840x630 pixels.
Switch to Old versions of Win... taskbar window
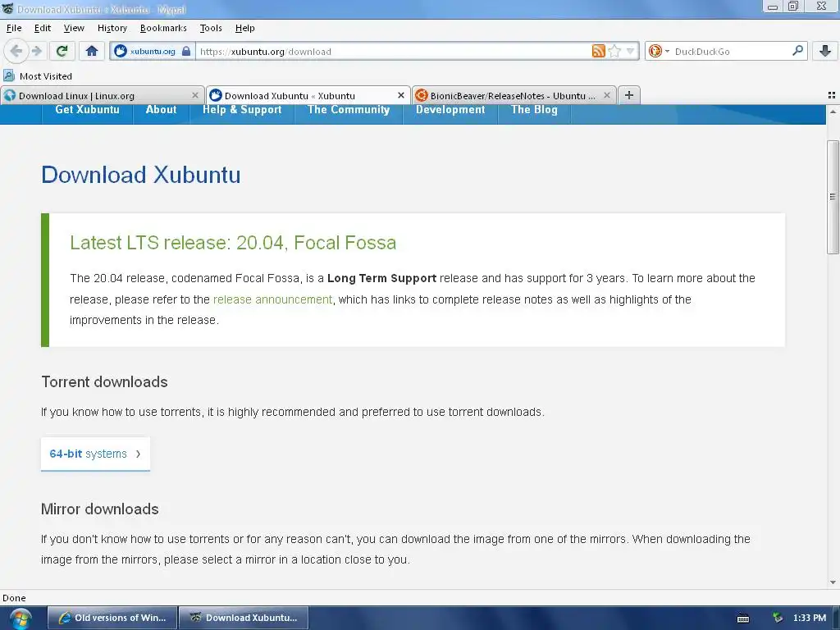click(112, 618)
